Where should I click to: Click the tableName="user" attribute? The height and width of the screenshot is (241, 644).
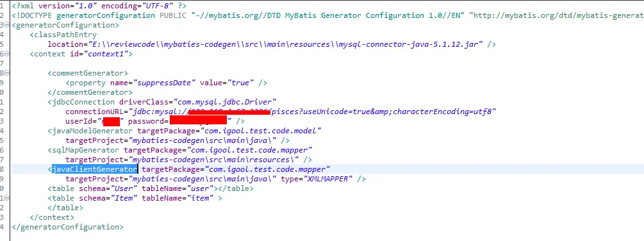coord(177,188)
